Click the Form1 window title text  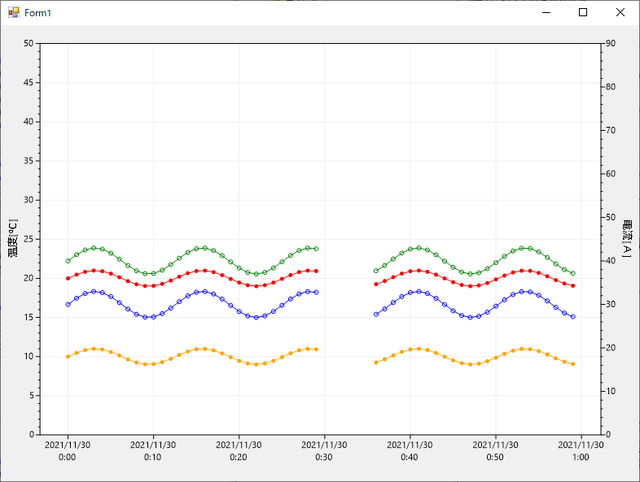39,12
